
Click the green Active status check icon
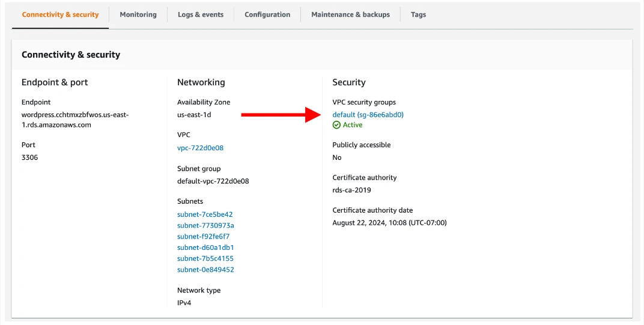336,125
